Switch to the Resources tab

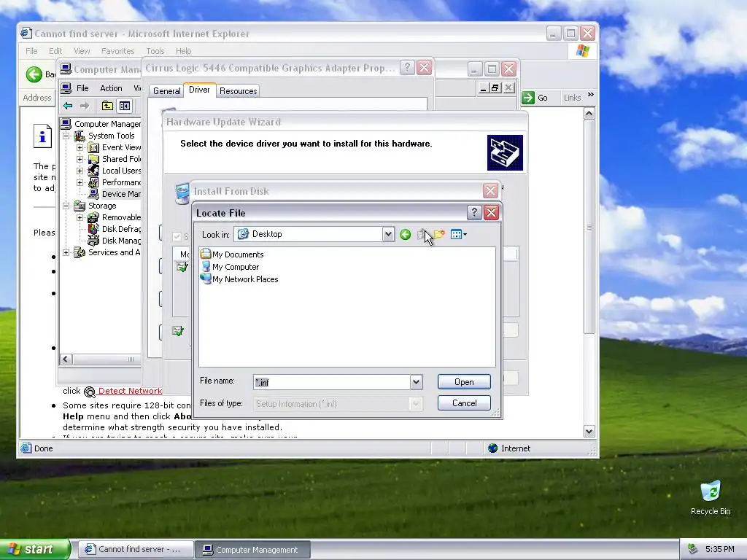point(239,91)
